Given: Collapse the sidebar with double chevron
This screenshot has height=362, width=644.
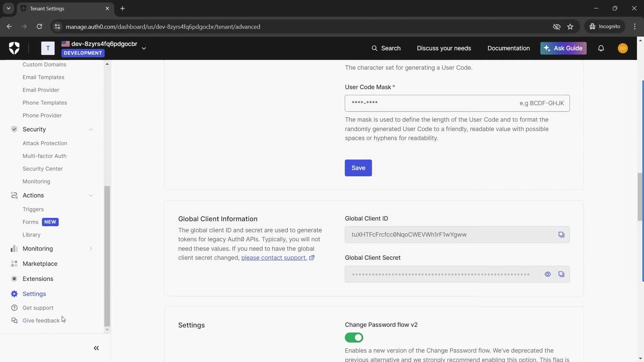Looking at the screenshot, I should (96, 348).
